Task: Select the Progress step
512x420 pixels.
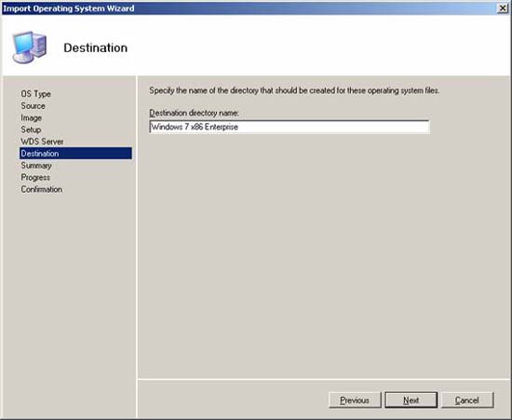Action: point(35,177)
